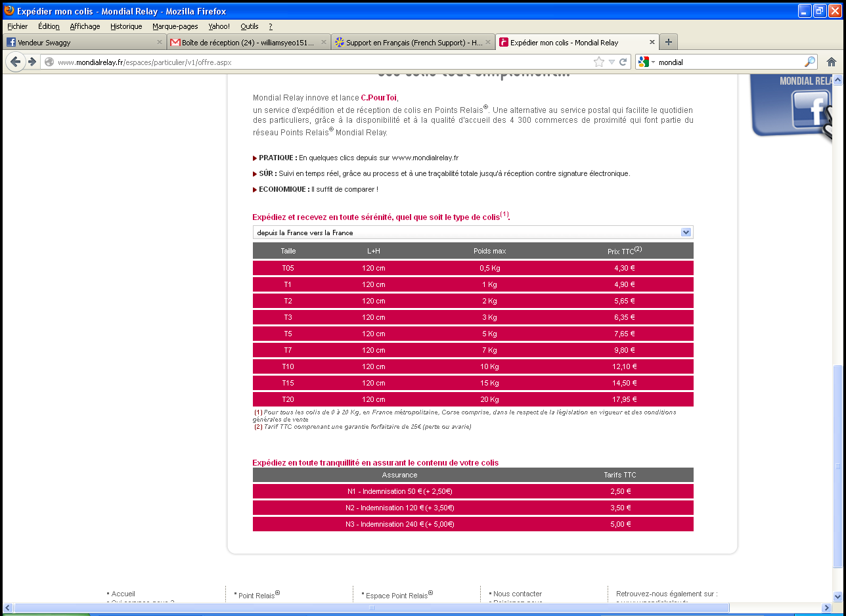The height and width of the screenshot is (616, 846).
Task: Click the T05 size cell
Action: 288,268
